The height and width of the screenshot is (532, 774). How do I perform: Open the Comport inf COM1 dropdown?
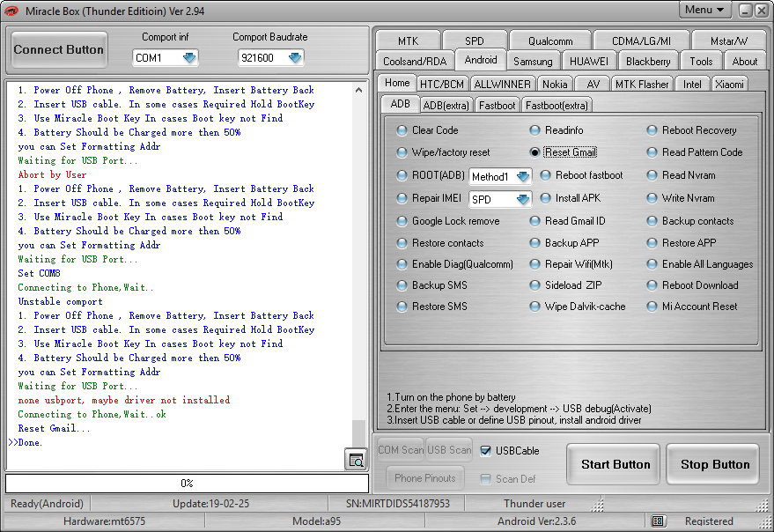[x=166, y=58]
